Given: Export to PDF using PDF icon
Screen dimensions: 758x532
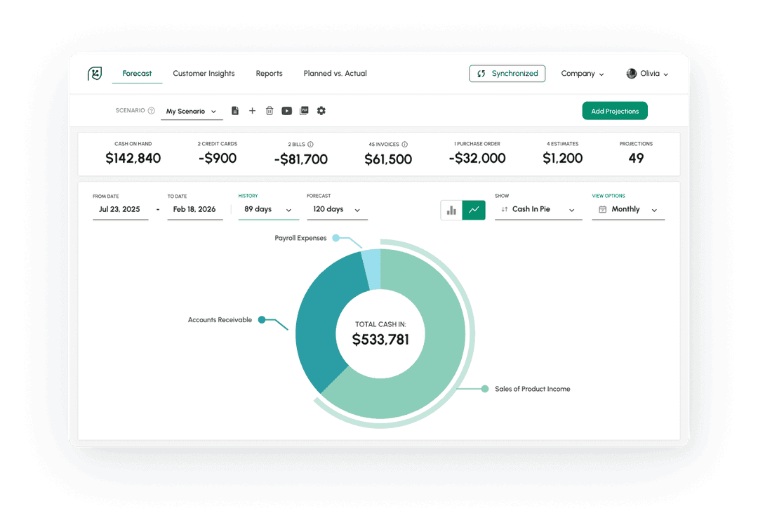Looking at the screenshot, I should [304, 111].
